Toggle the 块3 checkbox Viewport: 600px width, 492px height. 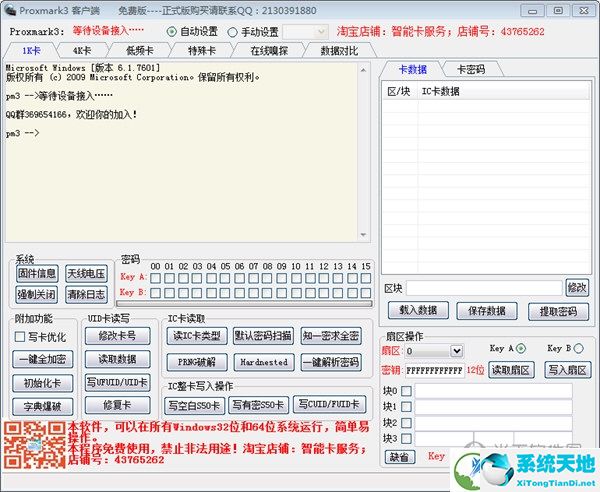(406, 438)
